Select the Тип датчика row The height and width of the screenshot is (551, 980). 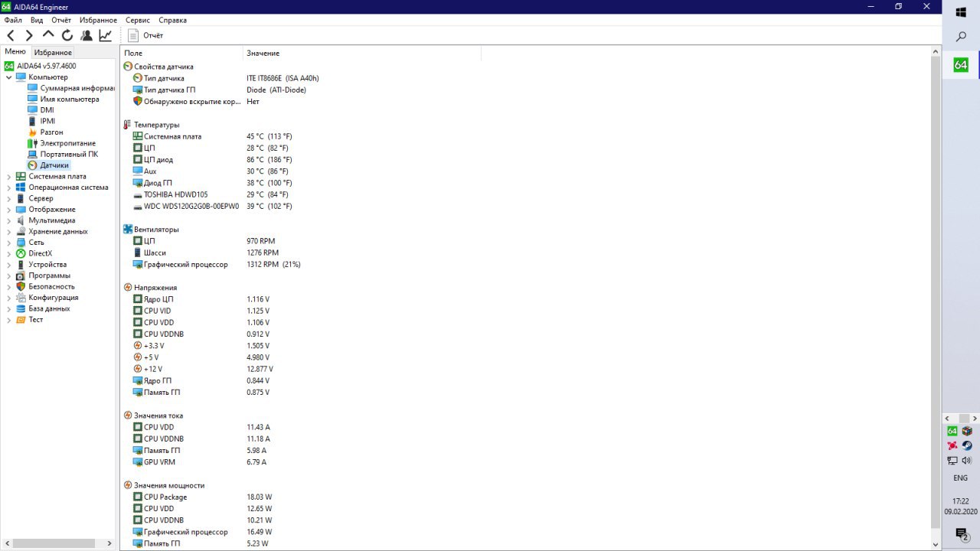226,78
